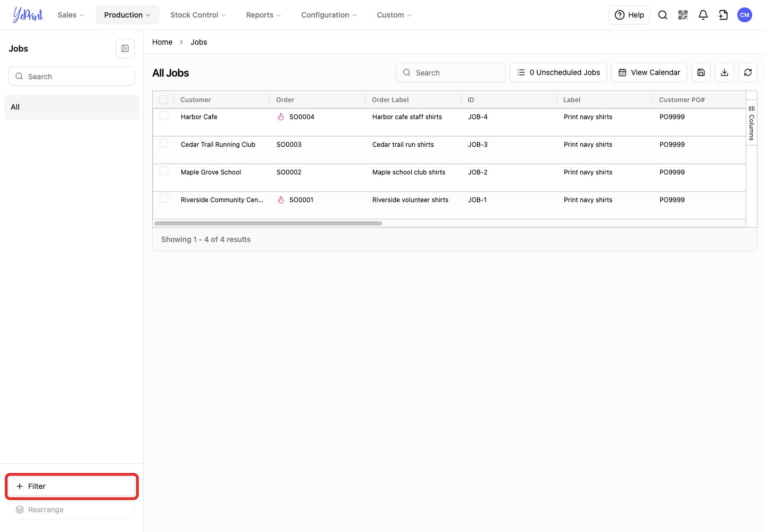766x532 pixels.
Task: Tick the checkbox for Maple Grove School
Action: (164, 171)
